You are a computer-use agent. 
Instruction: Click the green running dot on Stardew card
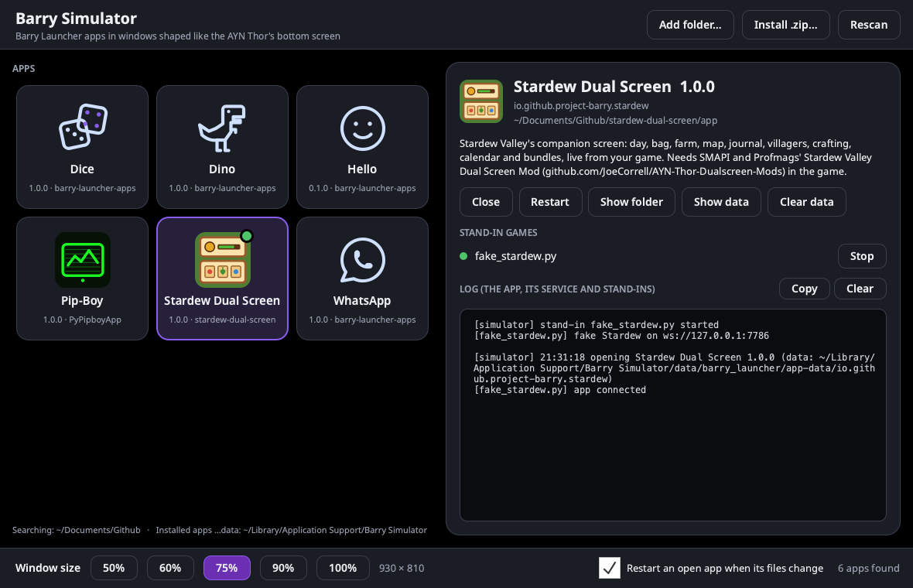[x=247, y=236]
